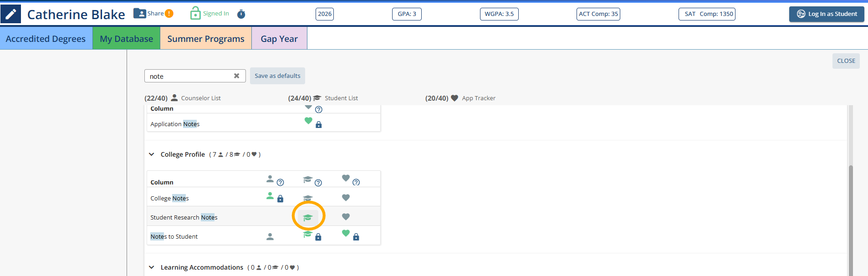Toggle the Student Research Notes graduation cap
Image resolution: width=868 pixels, height=276 pixels.
[x=308, y=217]
